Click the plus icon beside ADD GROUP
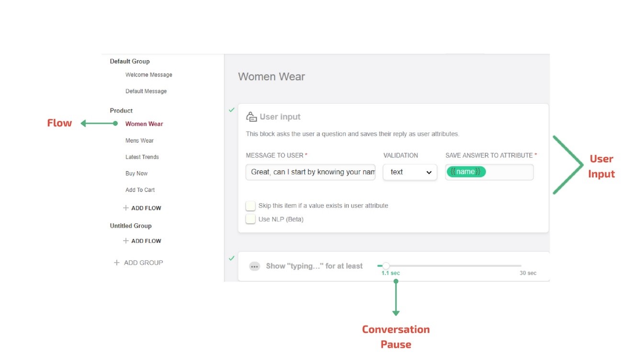The width and height of the screenshot is (644, 362). tap(116, 263)
